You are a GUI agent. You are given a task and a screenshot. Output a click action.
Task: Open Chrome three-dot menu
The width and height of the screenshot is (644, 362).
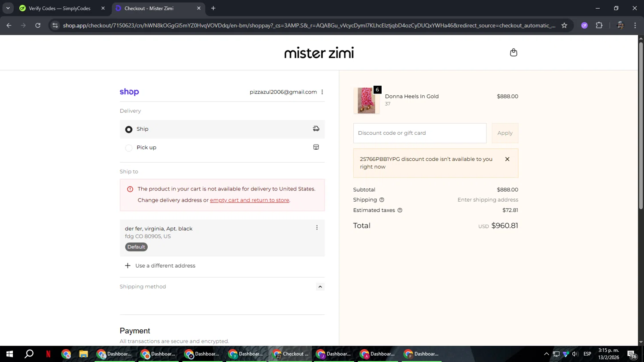pos(635,25)
